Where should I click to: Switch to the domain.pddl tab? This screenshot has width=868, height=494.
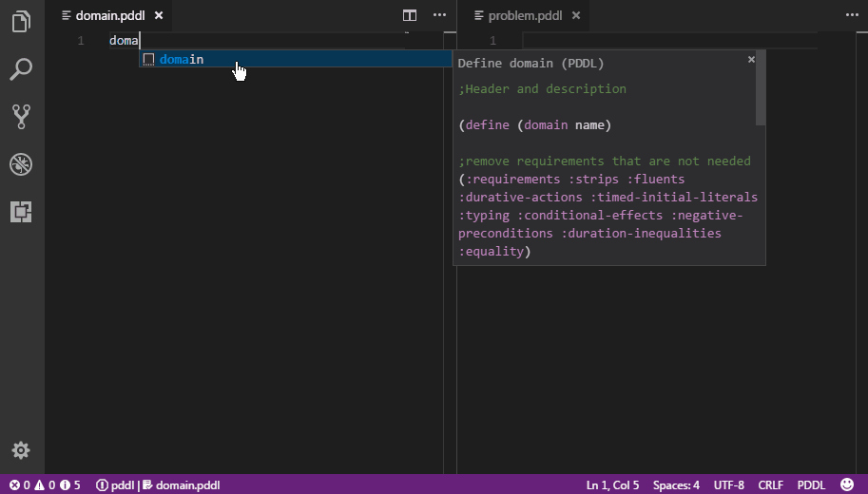click(x=109, y=15)
